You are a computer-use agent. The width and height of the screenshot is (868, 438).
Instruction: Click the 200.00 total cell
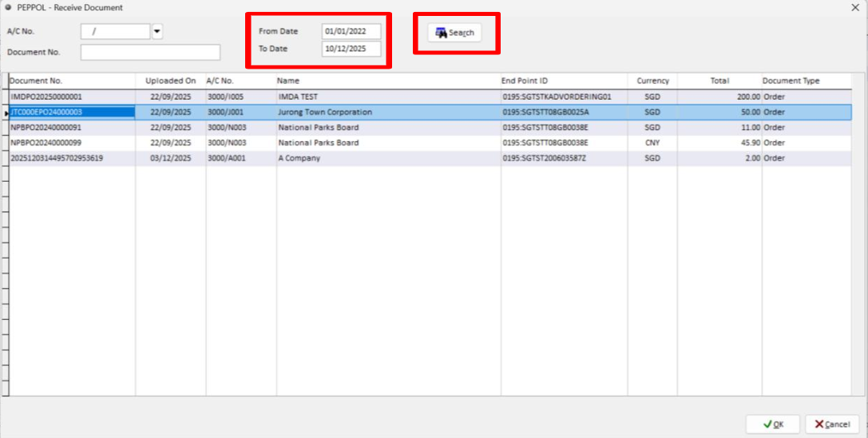click(x=719, y=97)
